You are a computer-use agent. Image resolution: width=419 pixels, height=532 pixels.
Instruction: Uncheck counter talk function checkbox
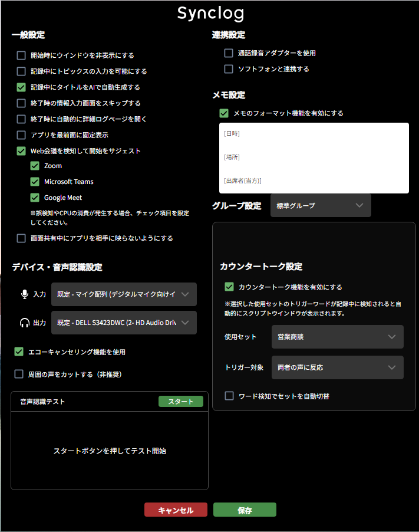point(229,287)
